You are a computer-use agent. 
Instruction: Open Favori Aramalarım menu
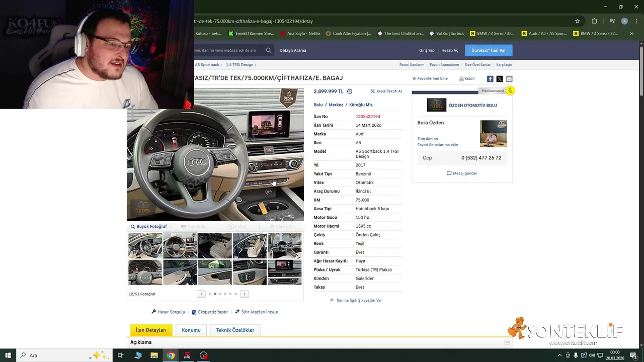(444, 65)
